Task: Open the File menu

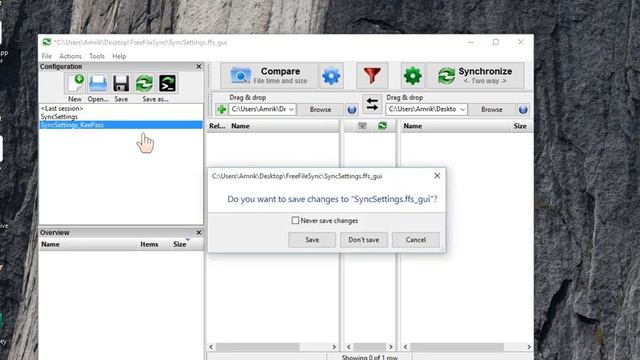Action: [x=47, y=56]
